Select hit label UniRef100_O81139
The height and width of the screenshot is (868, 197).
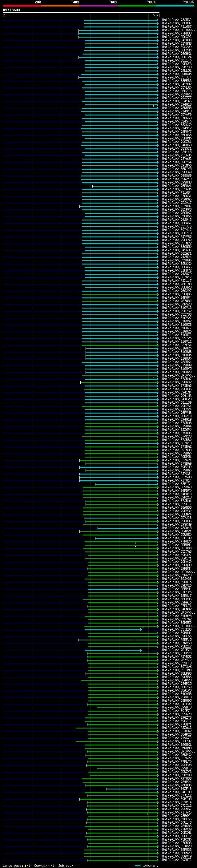177,403
